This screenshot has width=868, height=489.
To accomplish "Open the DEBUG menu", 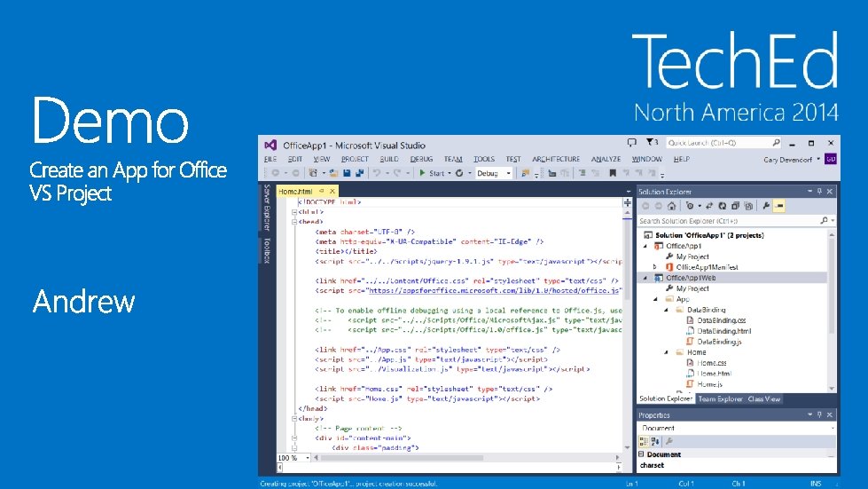I will click(x=421, y=159).
